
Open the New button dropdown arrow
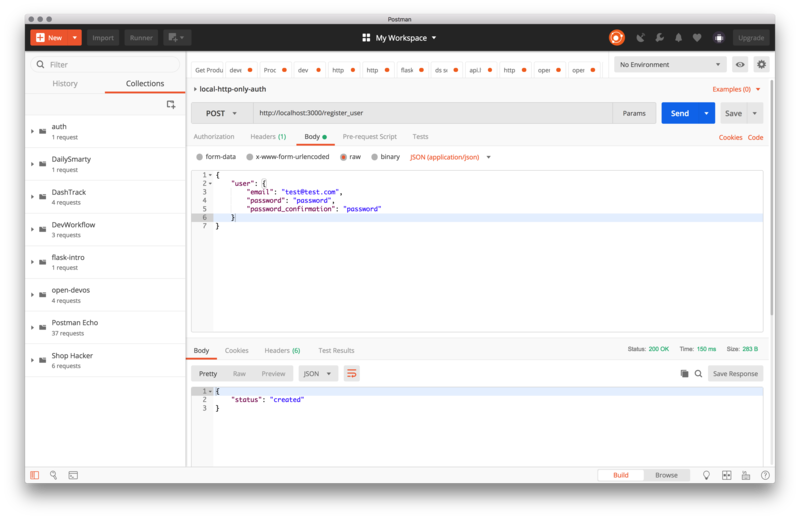click(x=74, y=38)
